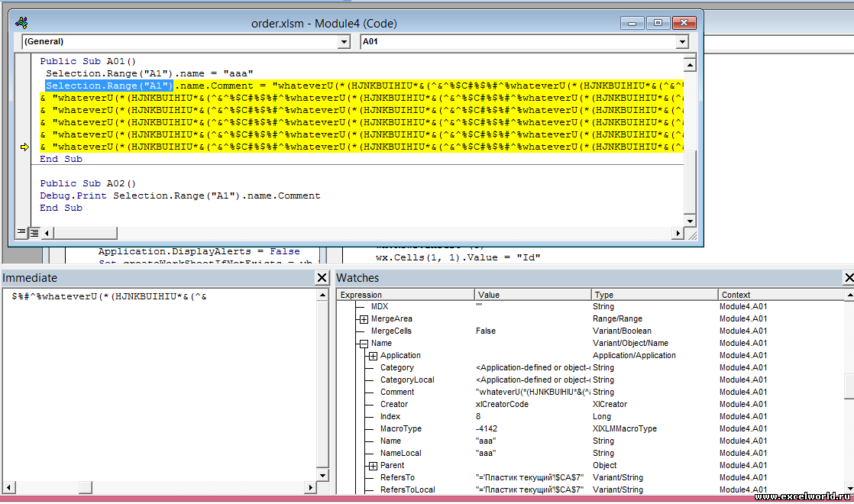Click the highlighted Selection.Range("A1") text
This screenshot has height=504, width=854.
(109, 86)
